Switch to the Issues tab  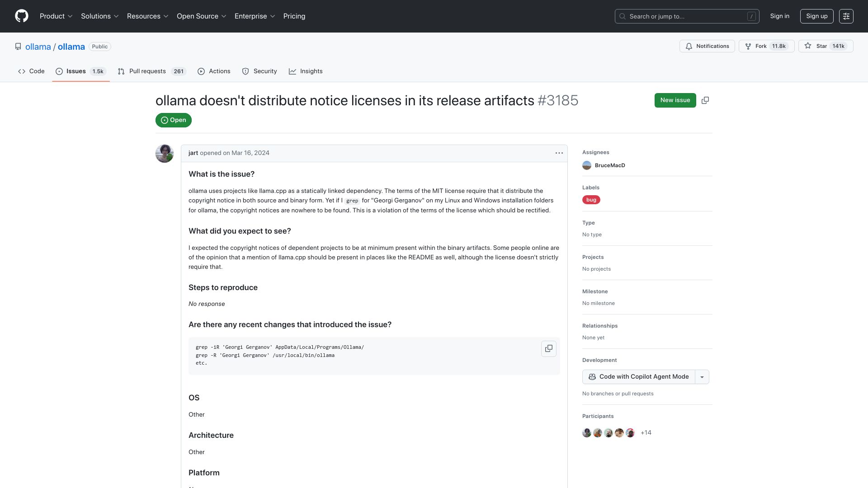click(81, 71)
